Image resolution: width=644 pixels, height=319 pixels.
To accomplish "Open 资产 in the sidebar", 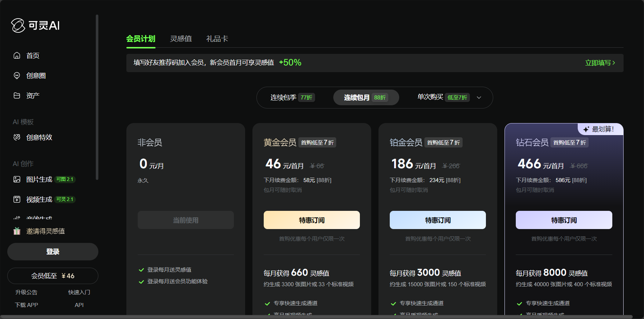I will click(33, 95).
